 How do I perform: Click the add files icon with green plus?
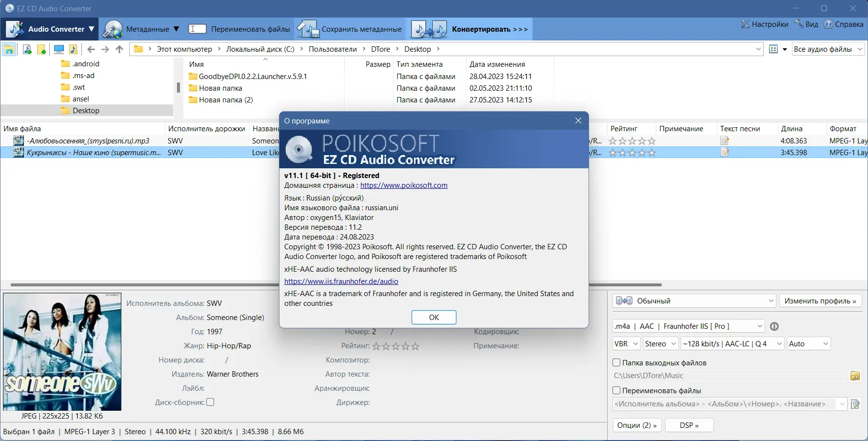(x=27, y=49)
